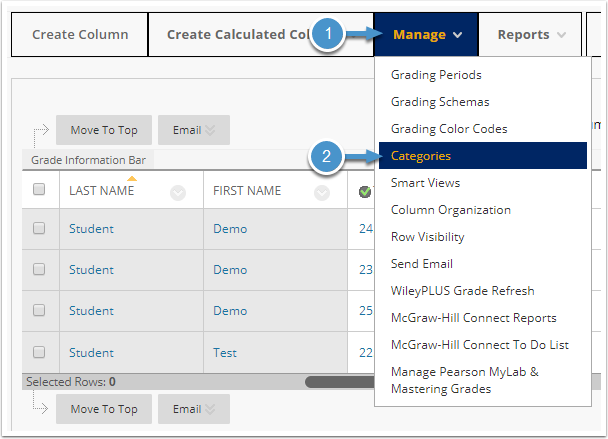Image resolution: width=608 pixels, height=439 pixels.
Task: Expand the Manage dropdown menu
Action: tap(426, 35)
